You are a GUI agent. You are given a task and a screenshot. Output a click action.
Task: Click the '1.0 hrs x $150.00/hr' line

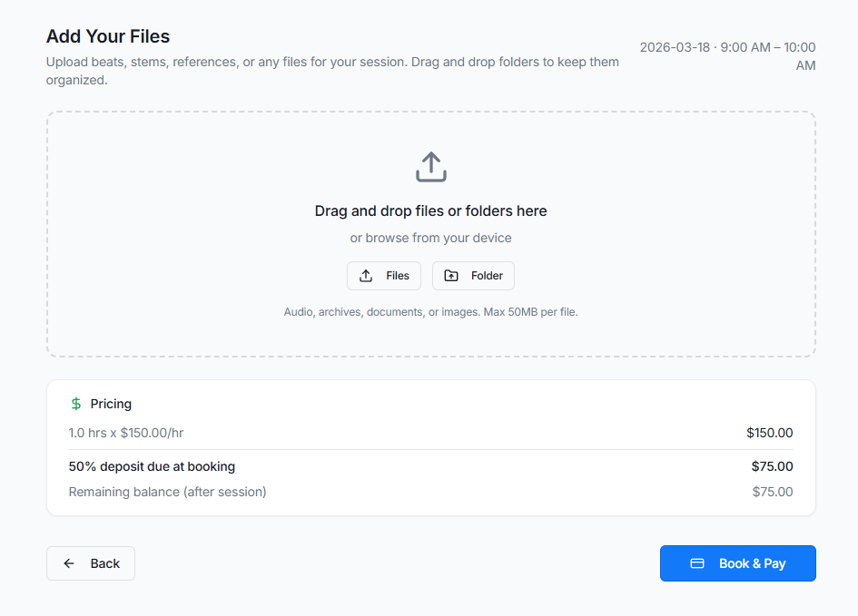click(x=126, y=433)
